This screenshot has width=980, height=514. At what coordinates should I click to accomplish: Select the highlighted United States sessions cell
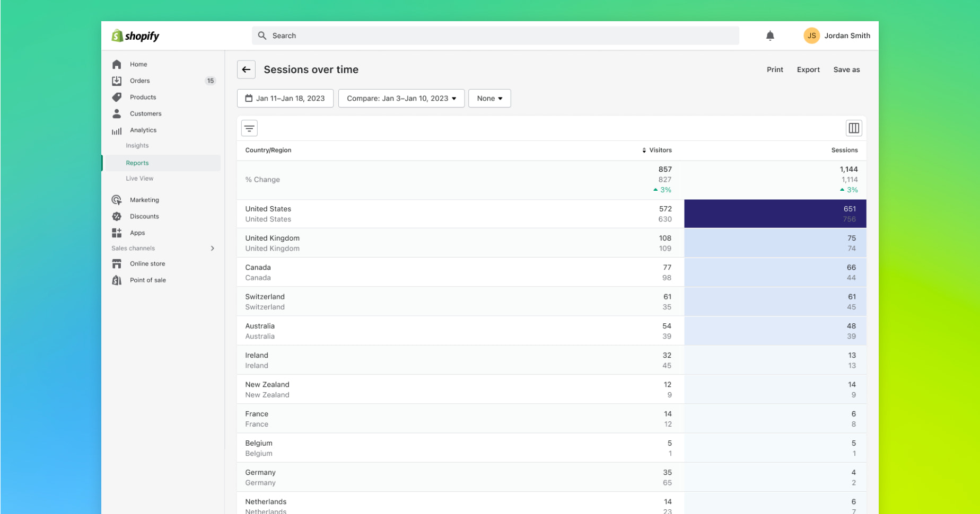point(775,214)
